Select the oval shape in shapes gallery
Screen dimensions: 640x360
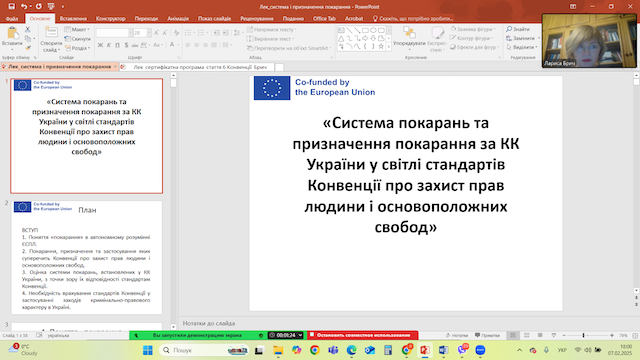[x=373, y=30]
